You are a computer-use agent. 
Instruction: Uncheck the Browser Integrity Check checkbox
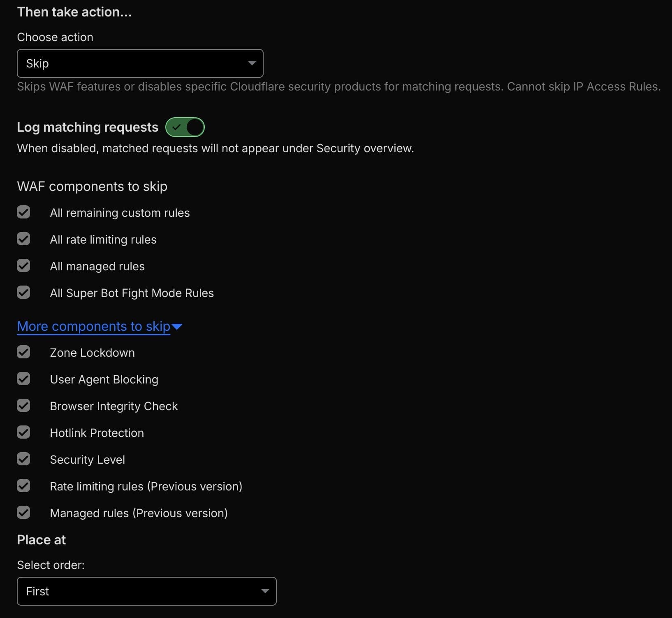(x=23, y=406)
